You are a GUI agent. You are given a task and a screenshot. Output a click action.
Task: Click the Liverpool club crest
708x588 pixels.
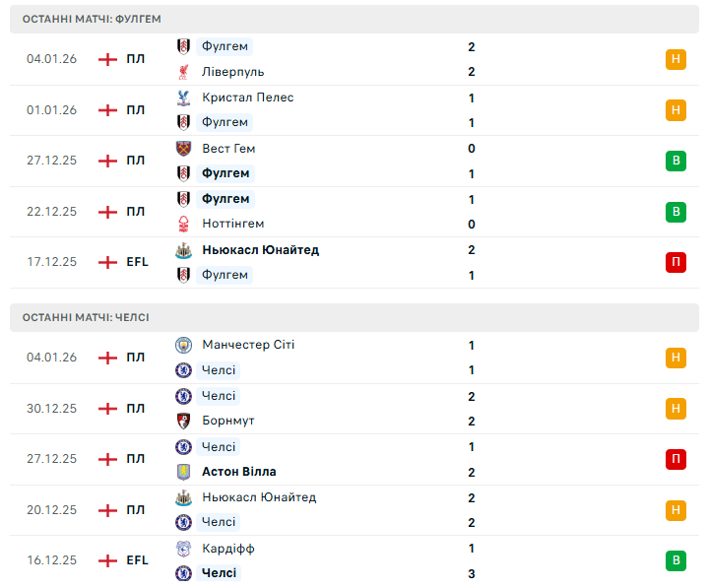[x=183, y=72]
